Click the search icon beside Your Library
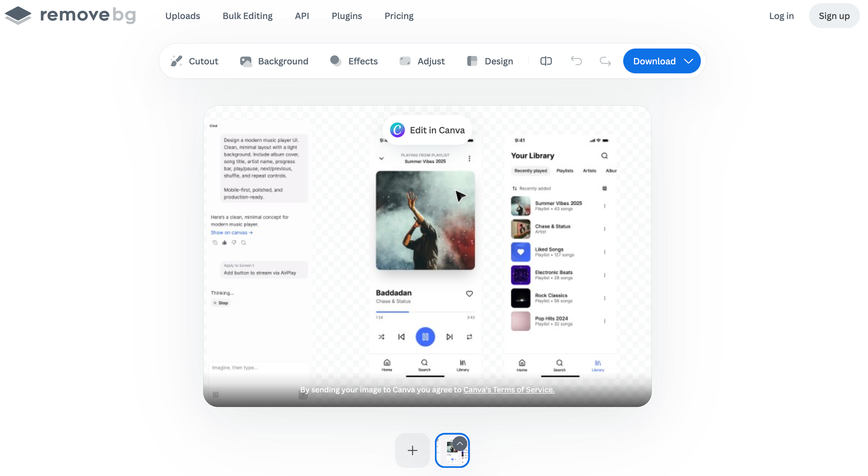Image resolution: width=868 pixels, height=476 pixels. click(605, 156)
